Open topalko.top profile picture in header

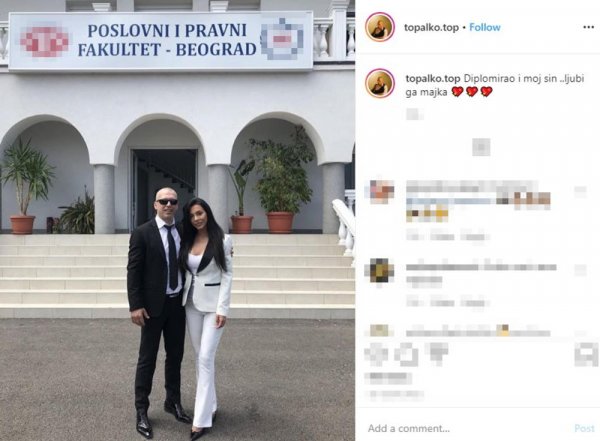coord(380,27)
